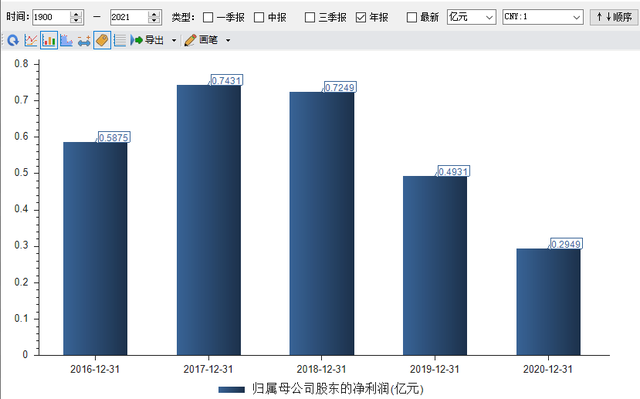Open the 画笔 pen dropdown arrow
The width and height of the screenshot is (640, 399).
[x=228, y=40]
